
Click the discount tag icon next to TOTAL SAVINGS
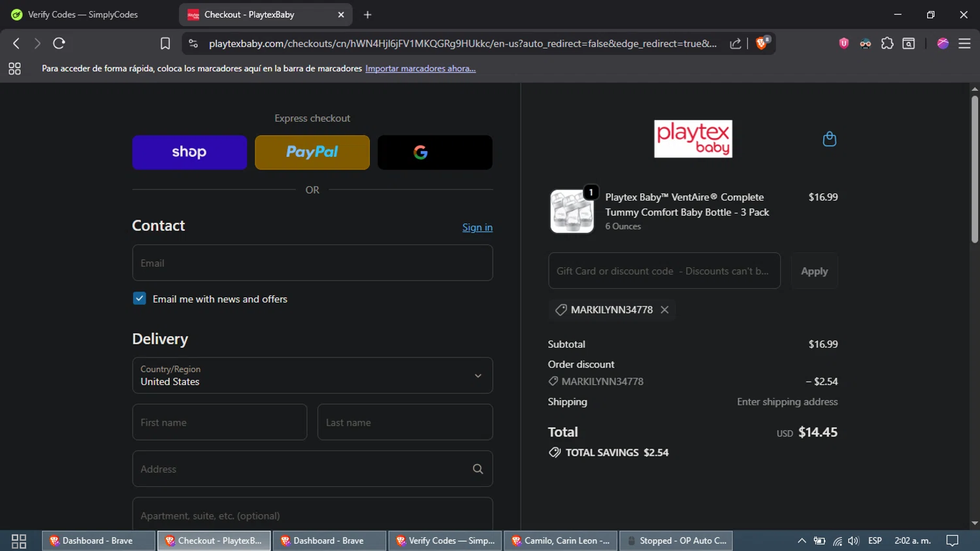pos(555,452)
